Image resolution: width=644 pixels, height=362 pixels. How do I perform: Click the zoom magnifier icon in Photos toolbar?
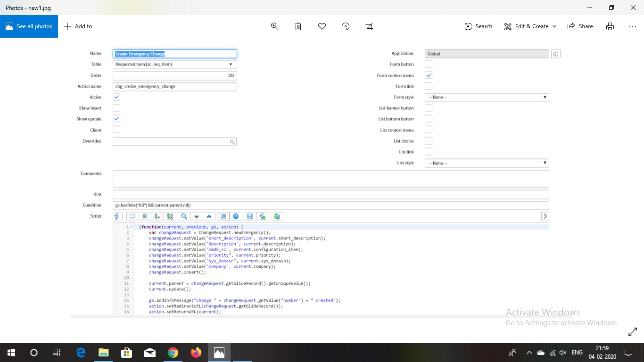(x=275, y=26)
